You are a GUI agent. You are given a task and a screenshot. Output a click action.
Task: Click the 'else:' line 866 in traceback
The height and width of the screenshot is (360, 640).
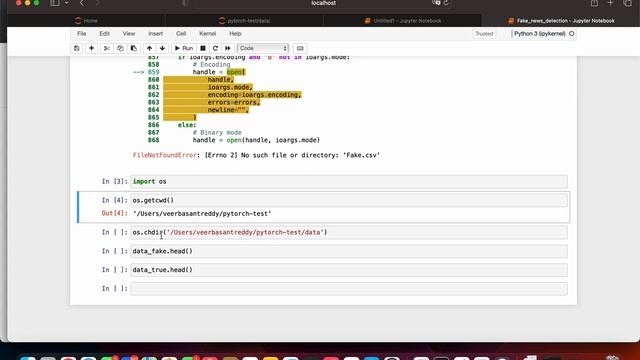(x=187, y=125)
